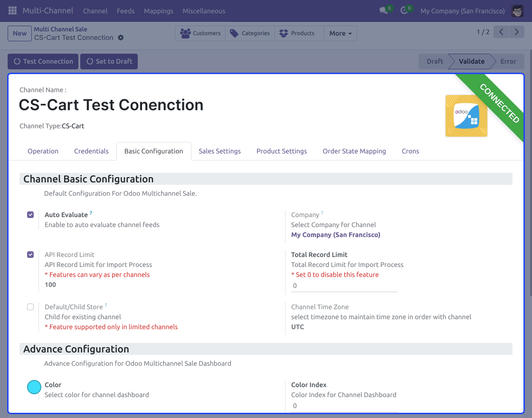The image size is (532, 418).
Task: Click the Total Record Limit input field
Action: [x=344, y=285]
